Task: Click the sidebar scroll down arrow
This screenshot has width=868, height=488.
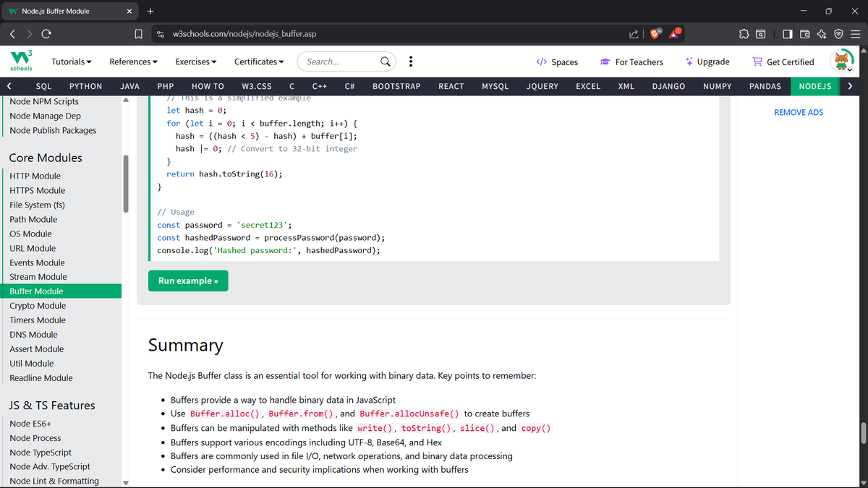Action: (x=125, y=482)
